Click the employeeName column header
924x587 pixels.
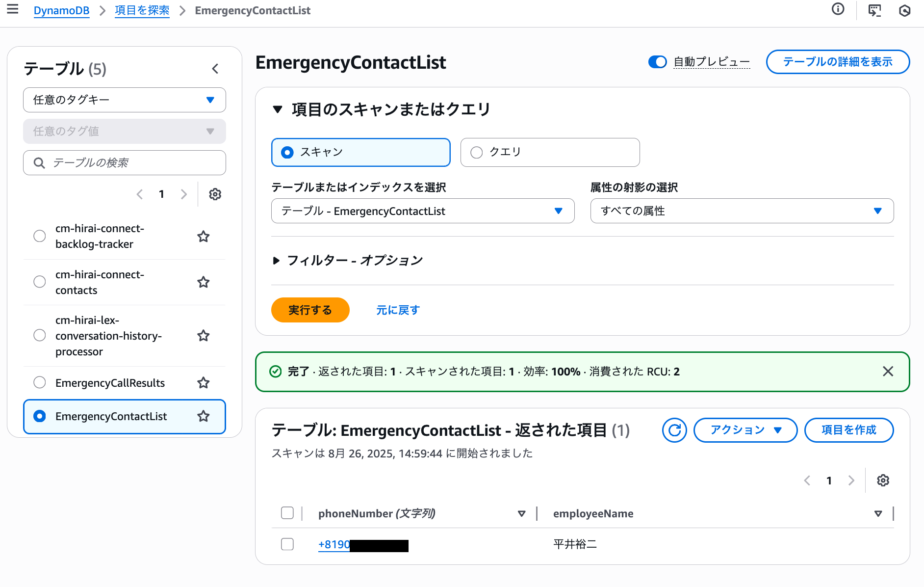point(593,514)
